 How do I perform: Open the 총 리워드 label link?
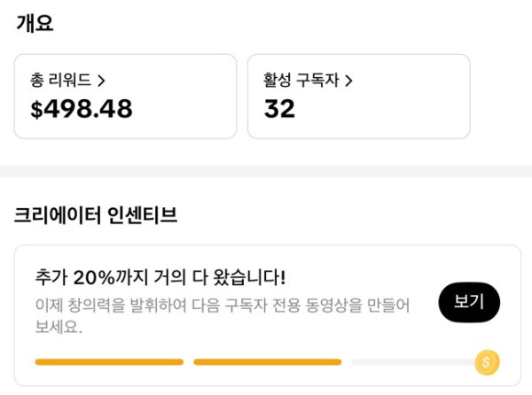61,81
